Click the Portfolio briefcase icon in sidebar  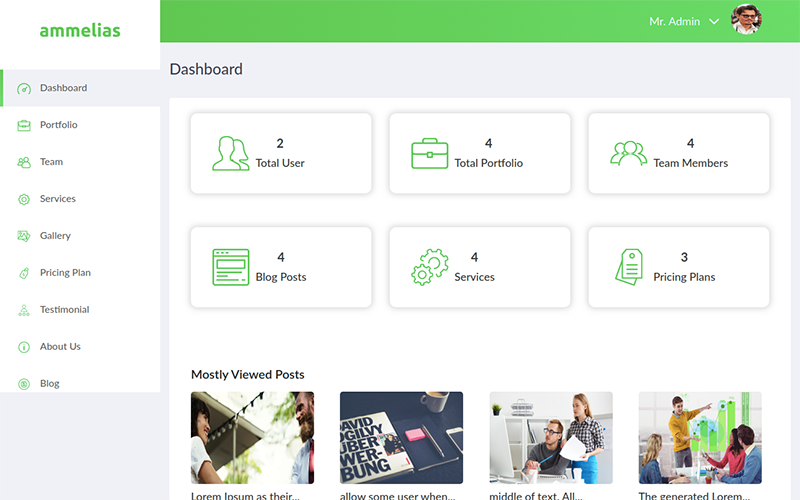click(x=24, y=126)
